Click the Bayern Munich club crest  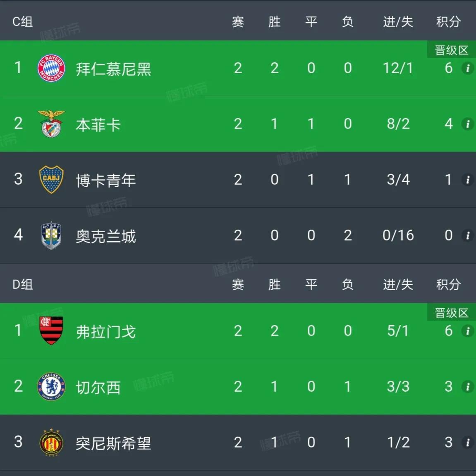coord(51,68)
